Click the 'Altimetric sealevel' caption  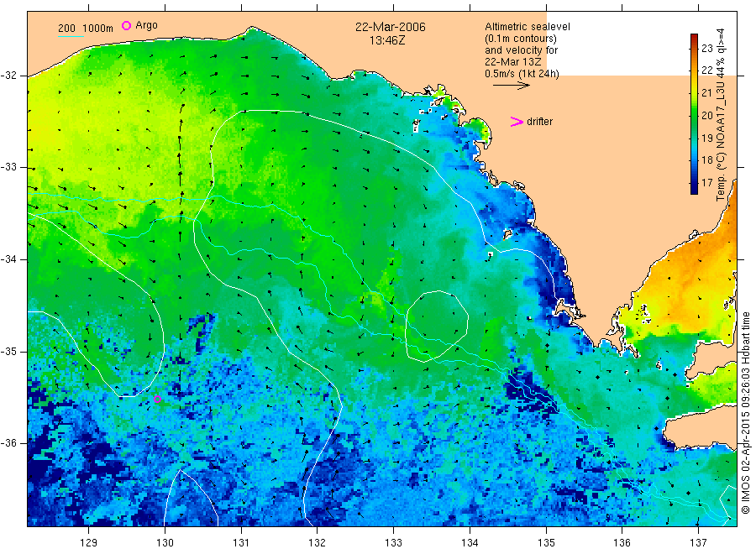pyautogui.click(x=527, y=27)
